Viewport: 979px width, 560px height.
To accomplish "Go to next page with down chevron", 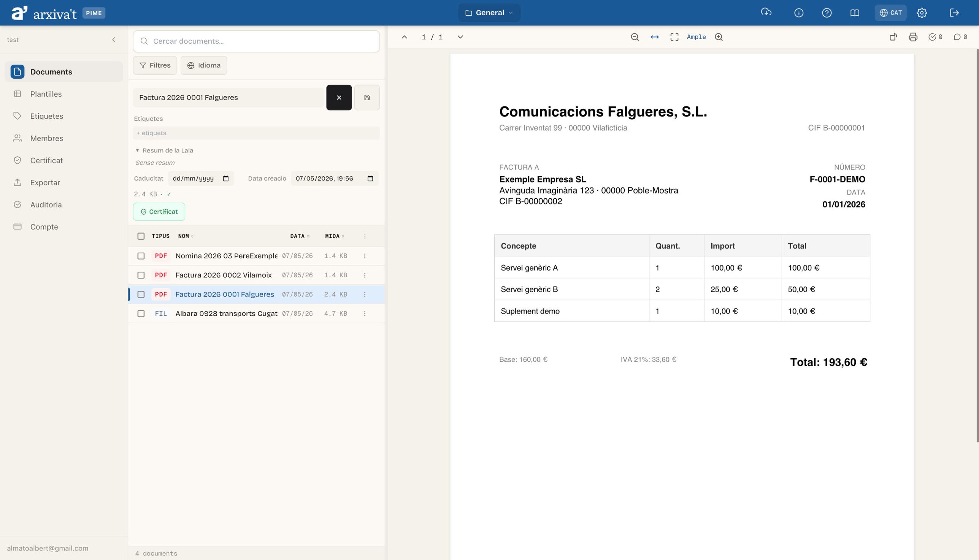I will (x=460, y=37).
